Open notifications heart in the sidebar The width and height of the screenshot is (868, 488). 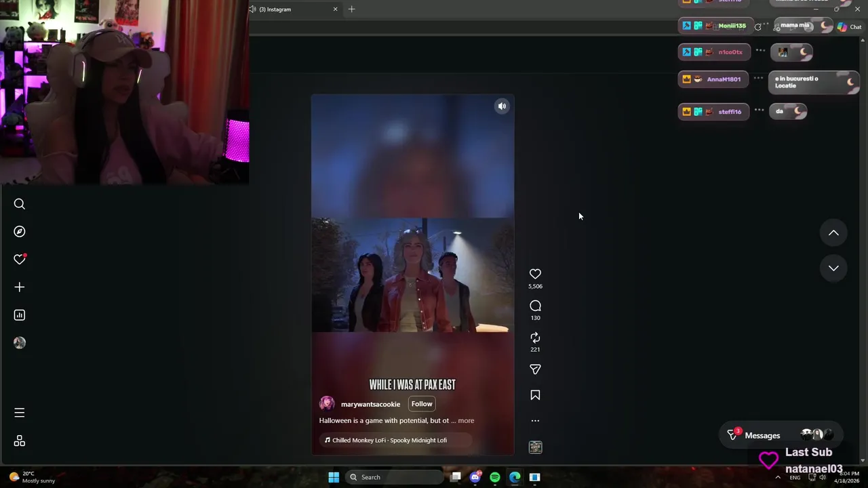(20, 260)
